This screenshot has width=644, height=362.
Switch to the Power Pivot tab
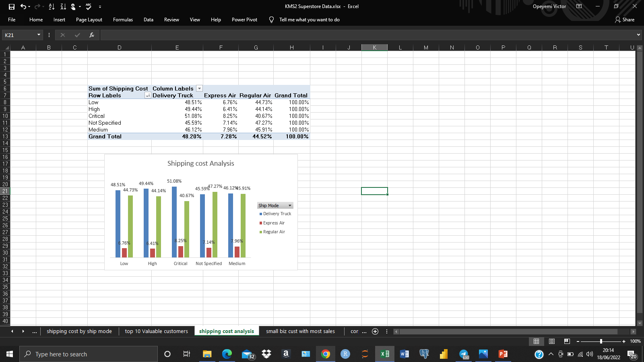pos(244,19)
